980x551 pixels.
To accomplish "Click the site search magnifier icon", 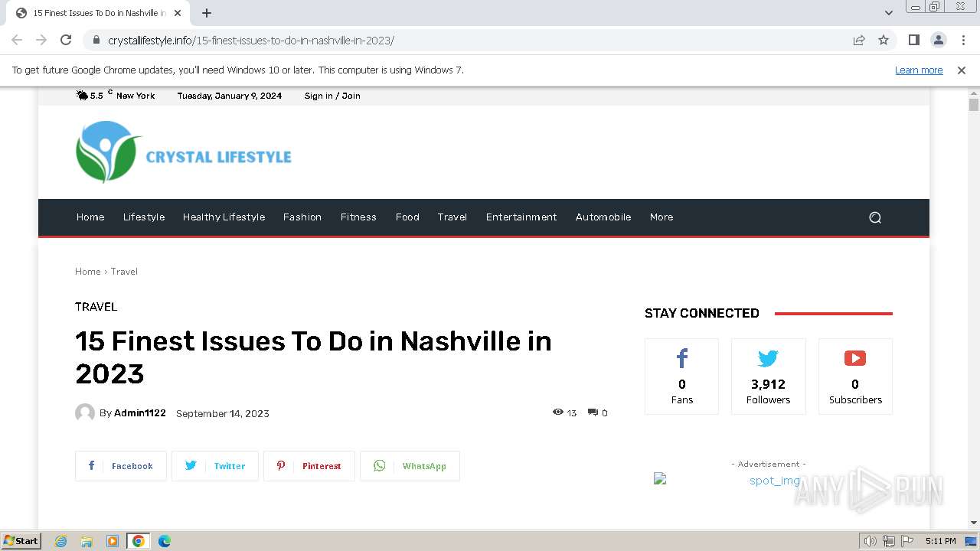I will coord(875,217).
